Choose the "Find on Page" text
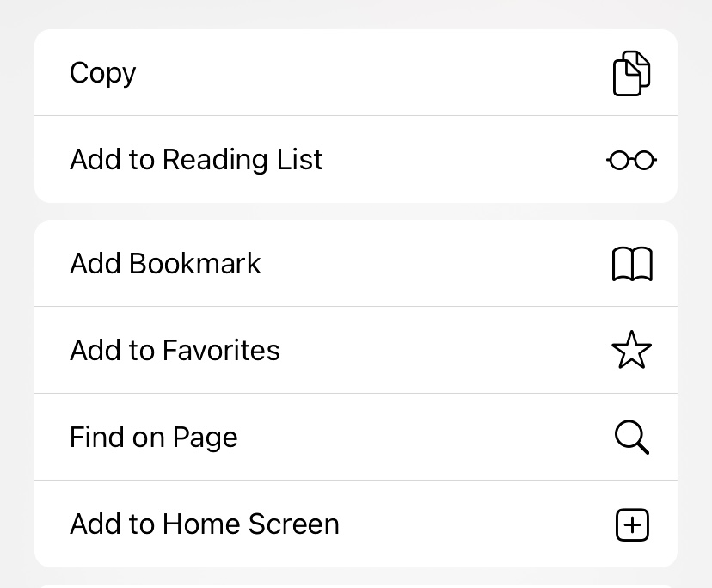This screenshot has width=712, height=588. (x=153, y=438)
